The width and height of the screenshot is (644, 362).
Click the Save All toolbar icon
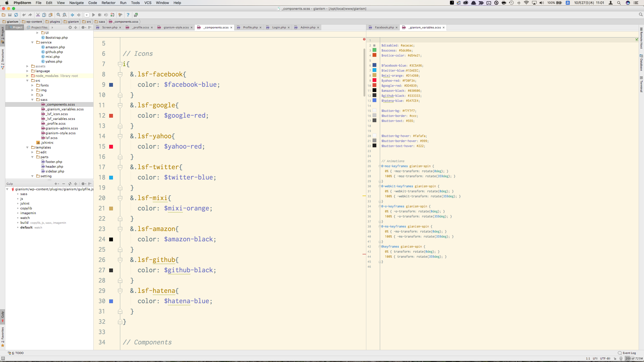coord(10,15)
